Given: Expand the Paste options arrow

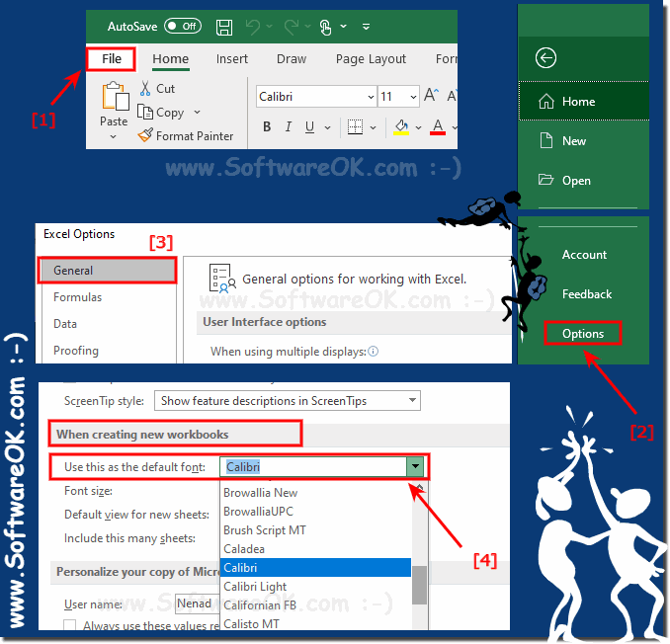Looking at the screenshot, I should pyautogui.click(x=113, y=136).
